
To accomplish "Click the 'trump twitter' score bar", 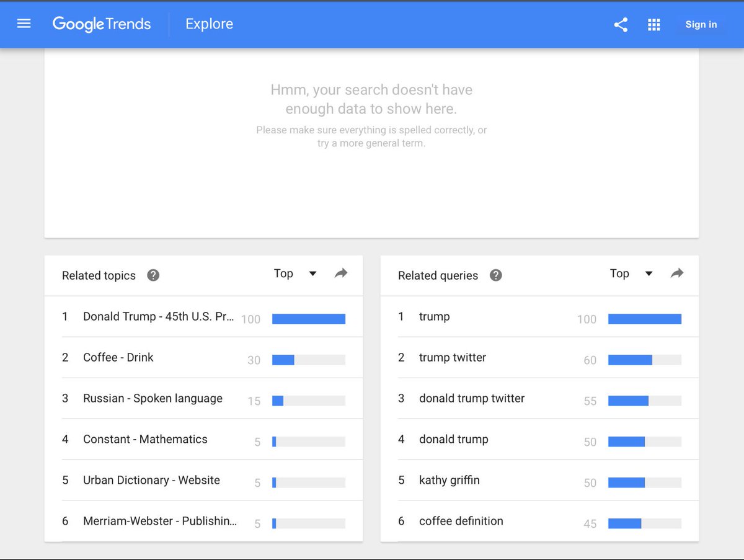I will (645, 360).
